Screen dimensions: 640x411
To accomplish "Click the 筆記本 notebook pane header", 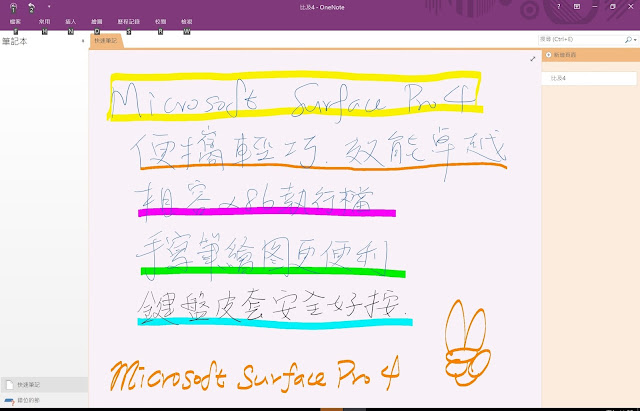I will point(15,41).
